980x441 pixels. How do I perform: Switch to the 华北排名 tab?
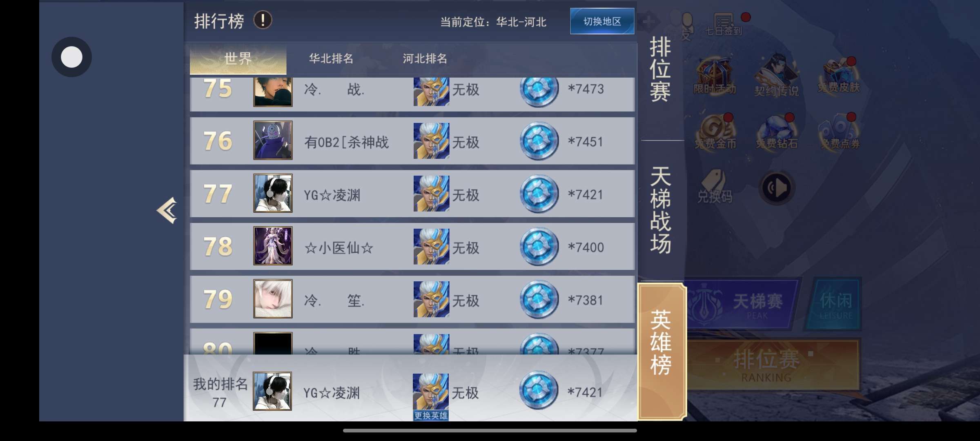[x=331, y=59]
